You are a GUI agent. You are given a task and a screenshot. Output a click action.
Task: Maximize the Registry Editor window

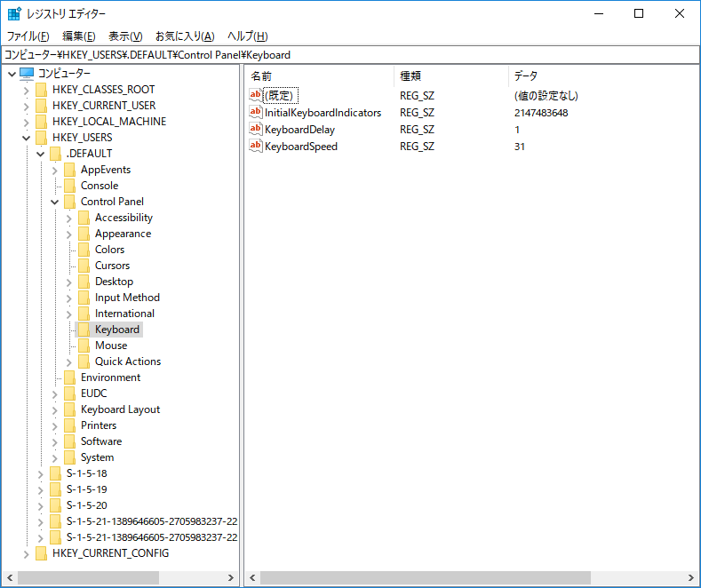[x=639, y=13]
